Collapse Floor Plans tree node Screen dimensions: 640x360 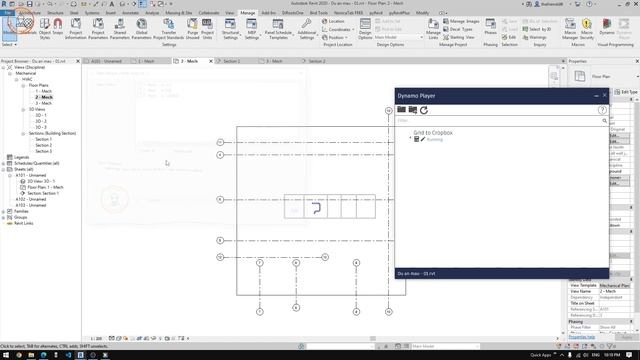(x=23, y=85)
